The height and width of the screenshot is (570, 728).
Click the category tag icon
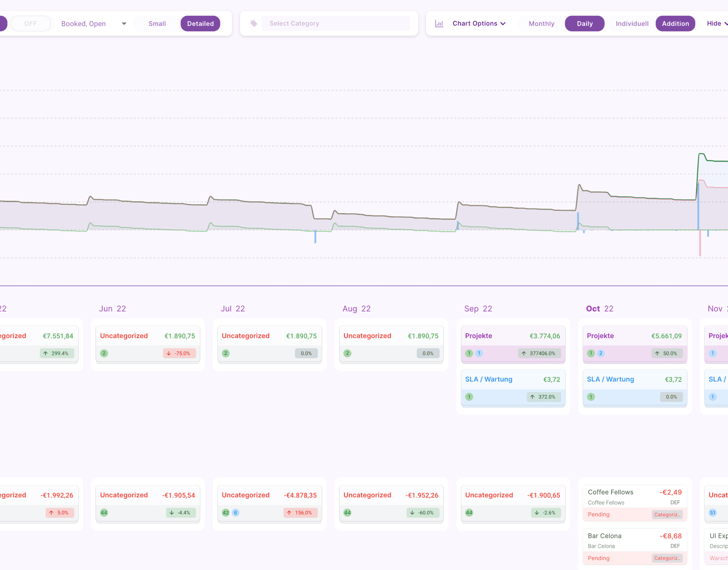253,23
